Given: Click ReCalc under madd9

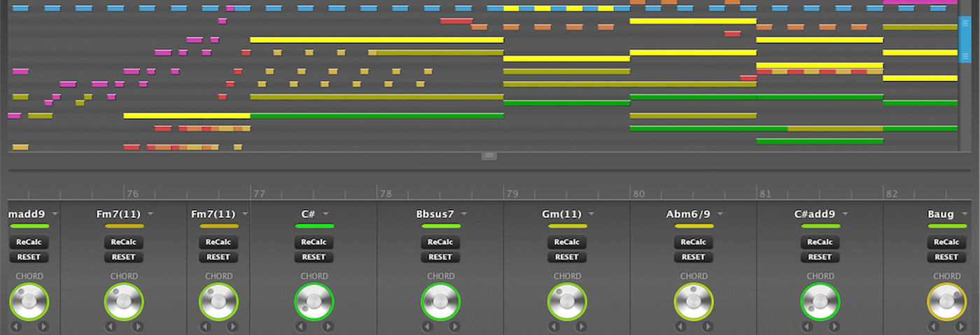Looking at the screenshot, I should (29, 242).
